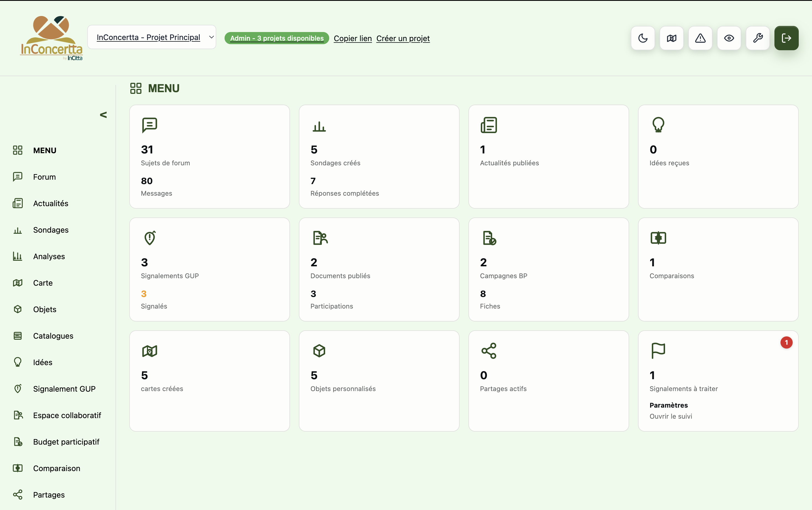The height and width of the screenshot is (510, 812).
Task: Click the Analyses chart icon in sidebar
Action: point(17,256)
